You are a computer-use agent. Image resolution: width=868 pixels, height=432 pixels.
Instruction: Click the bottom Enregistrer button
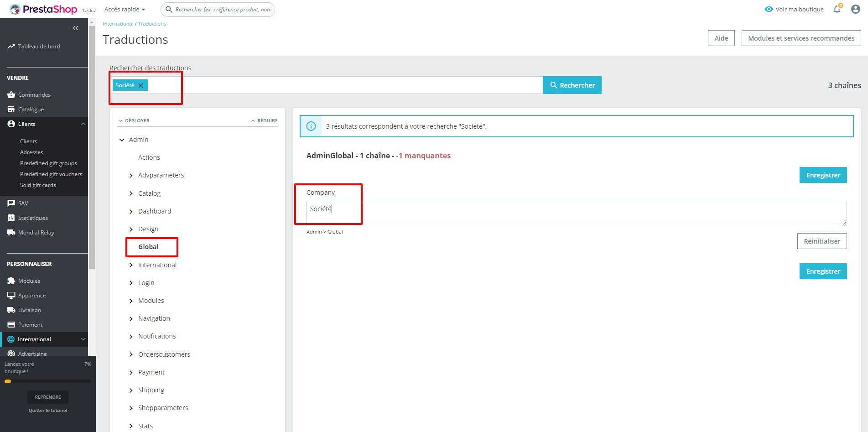(x=823, y=271)
